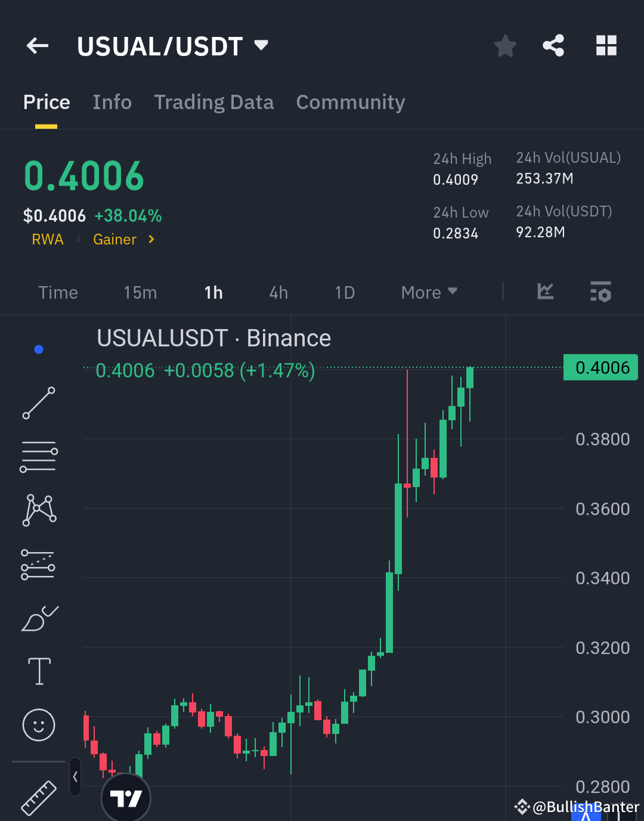The image size is (644, 821).
Task: Expand the More timeframes dropdown
Action: point(428,292)
